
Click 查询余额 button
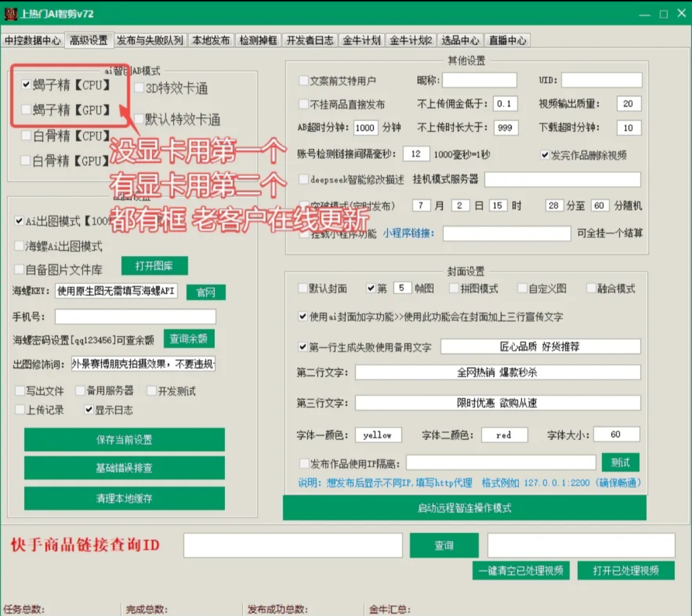pyautogui.click(x=189, y=339)
